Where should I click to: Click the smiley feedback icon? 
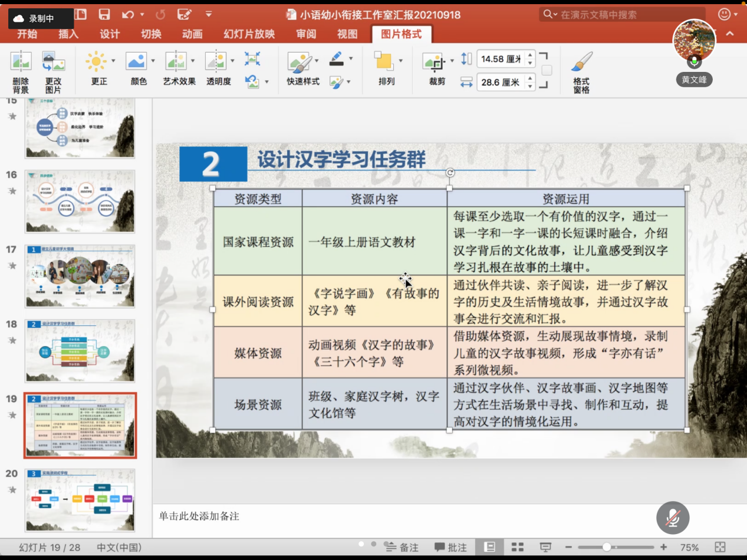[725, 14]
